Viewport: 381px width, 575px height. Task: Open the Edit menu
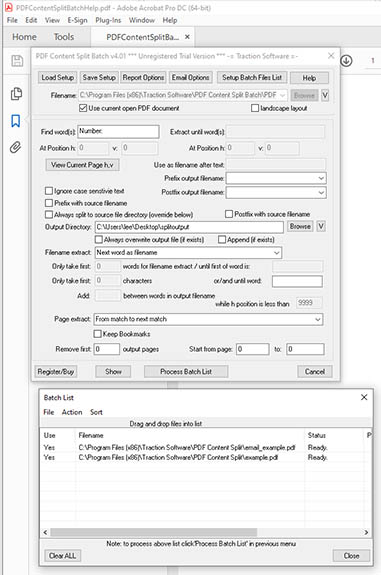click(31, 20)
